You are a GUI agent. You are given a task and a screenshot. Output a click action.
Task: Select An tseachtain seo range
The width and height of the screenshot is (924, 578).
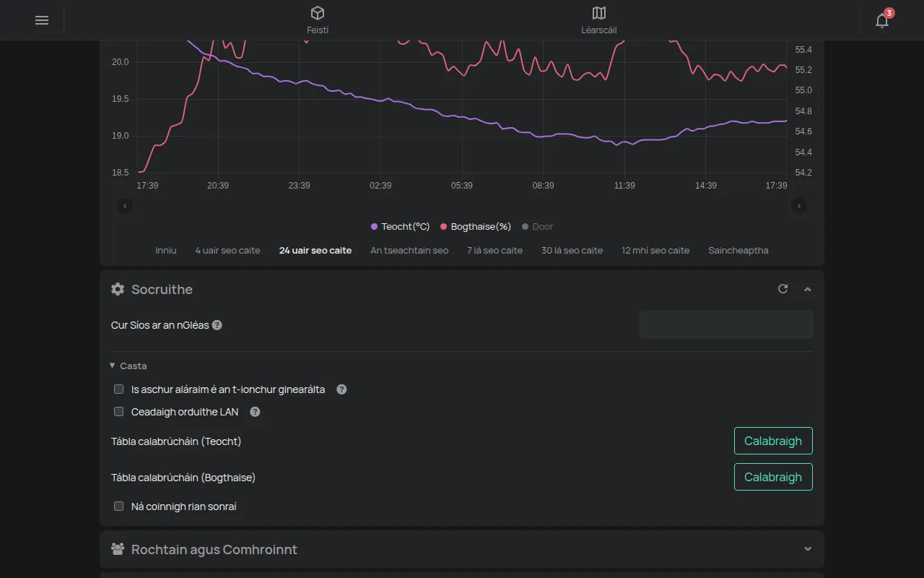point(409,251)
